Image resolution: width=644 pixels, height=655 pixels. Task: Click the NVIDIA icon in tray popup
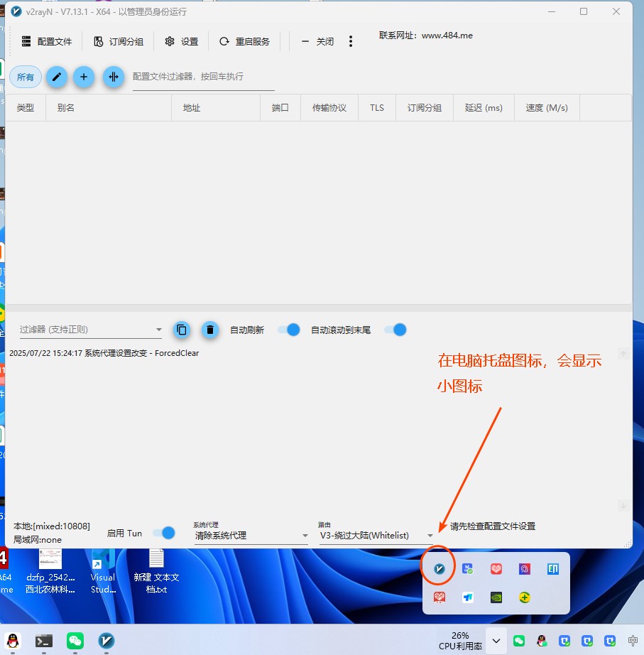[496, 597]
